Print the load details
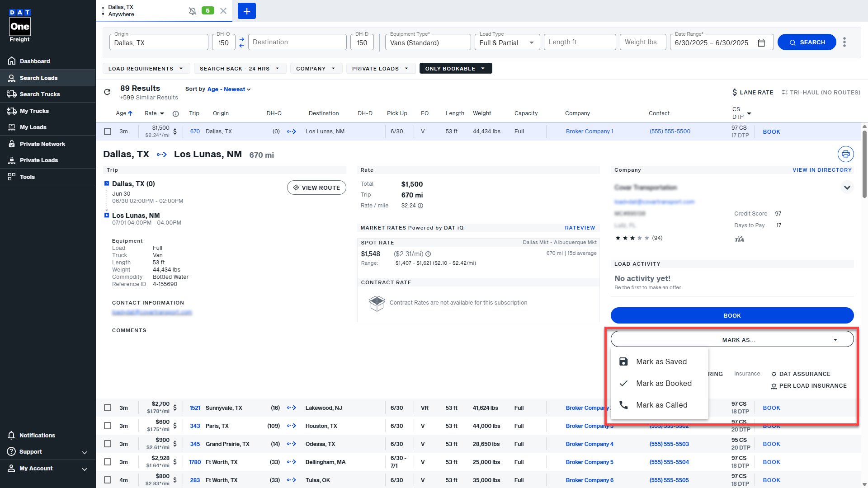Screen dimensions: 868x488 pos(846,154)
